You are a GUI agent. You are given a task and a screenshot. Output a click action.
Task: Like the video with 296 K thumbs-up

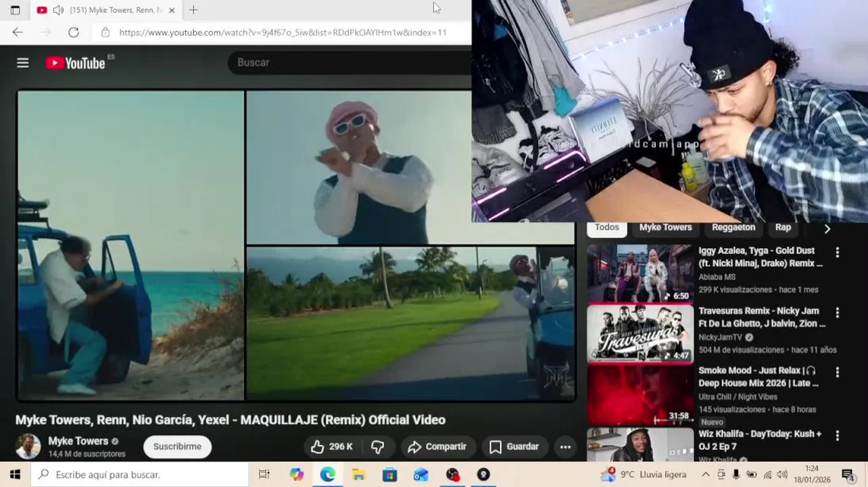pyautogui.click(x=332, y=446)
